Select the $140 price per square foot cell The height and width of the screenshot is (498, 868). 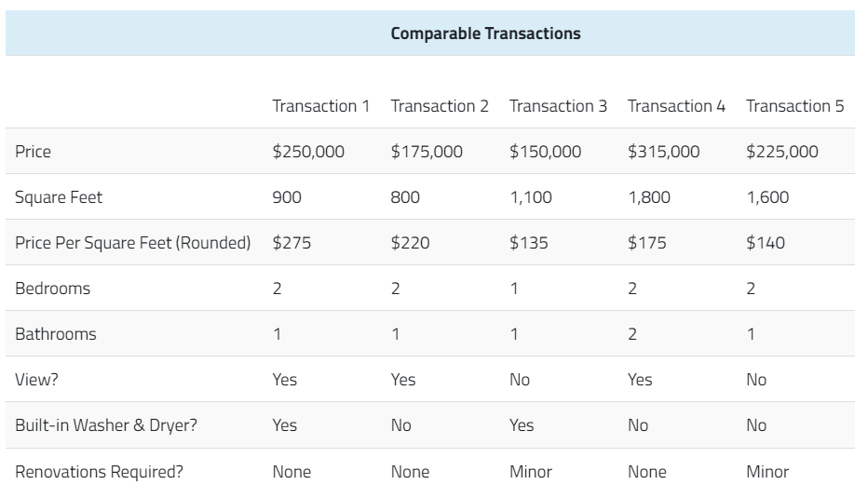point(766,242)
